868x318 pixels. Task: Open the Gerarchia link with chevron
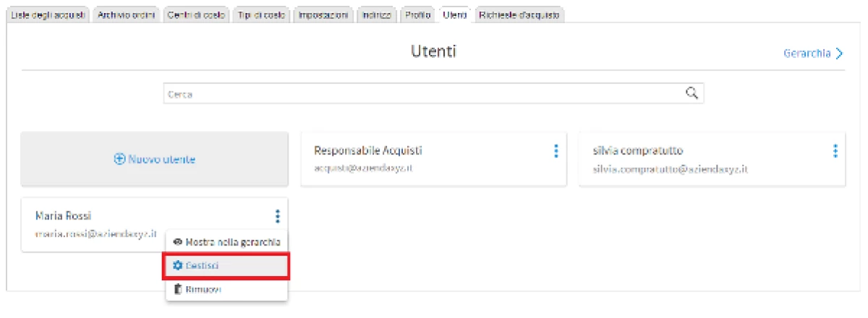click(x=813, y=54)
